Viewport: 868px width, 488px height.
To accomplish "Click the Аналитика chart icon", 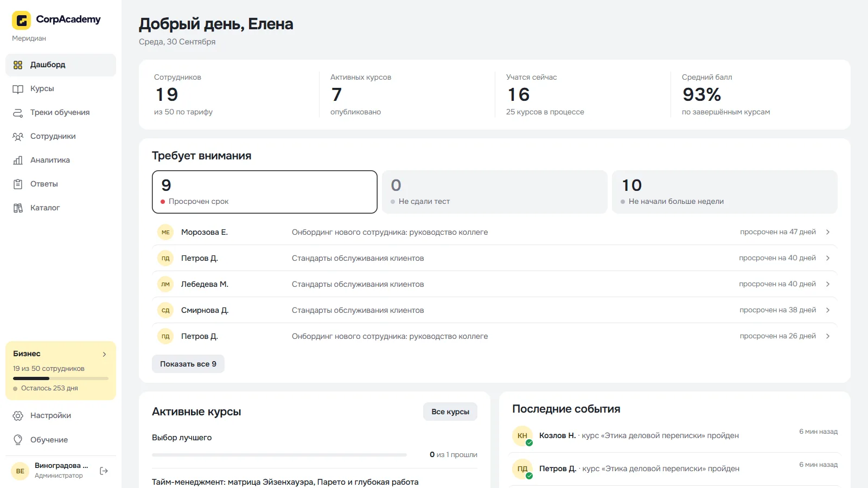I will pos(18,160).
